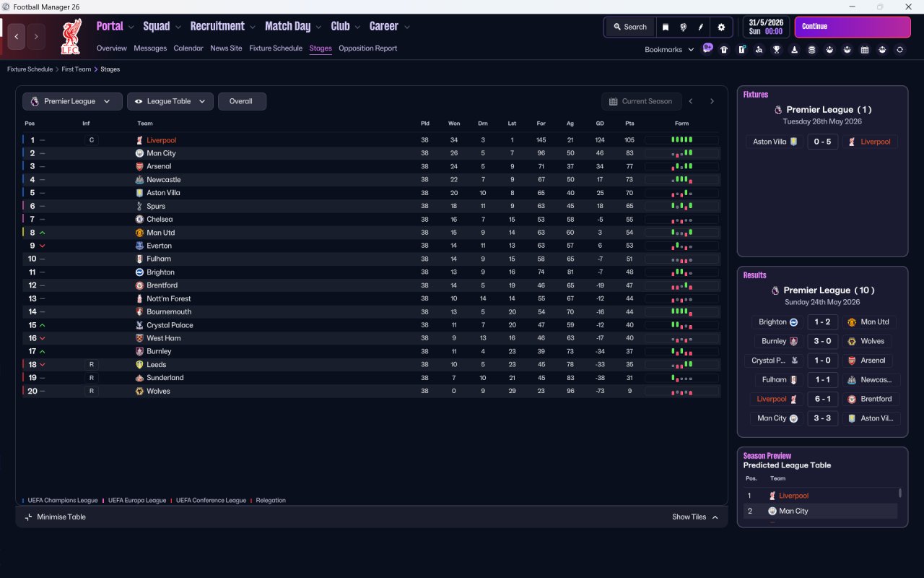Click the Sunderland crest in league table
The width and height of the screenshot is (924, 578).
tap(139, 378)
